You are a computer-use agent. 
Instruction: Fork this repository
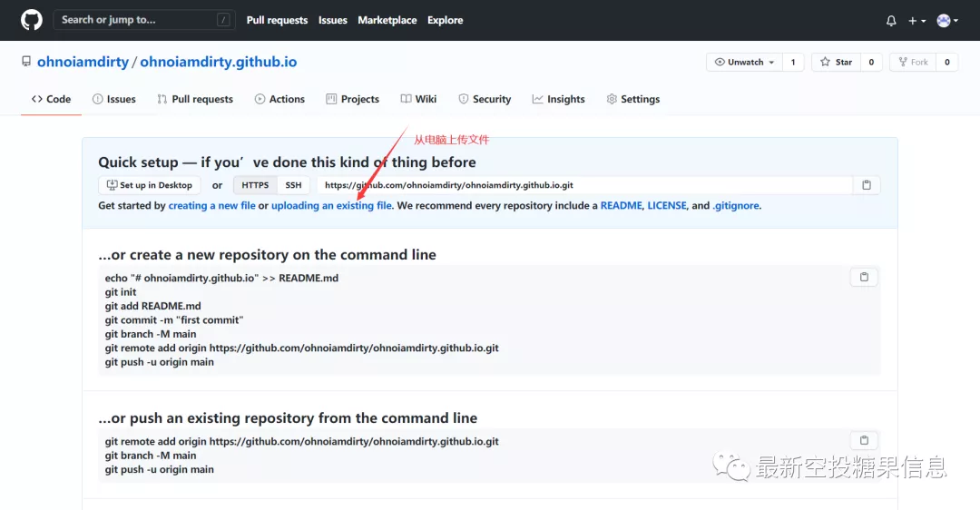point(913,62)
